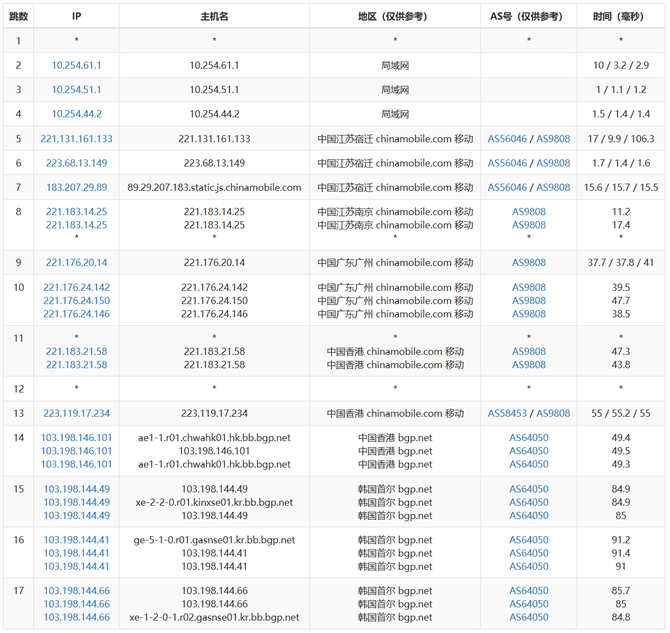Viewport: 670px width, 633px height.
Task: Click the 主机名 column header
Action: pyautogui.click(x=214, y=17)
